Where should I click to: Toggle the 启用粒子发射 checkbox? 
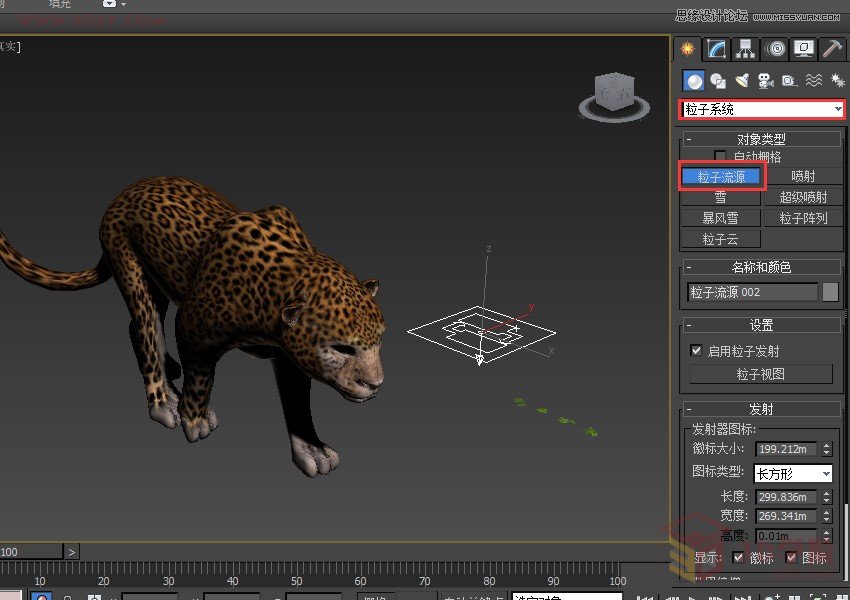pyautogui.click(x=697, y=351)
